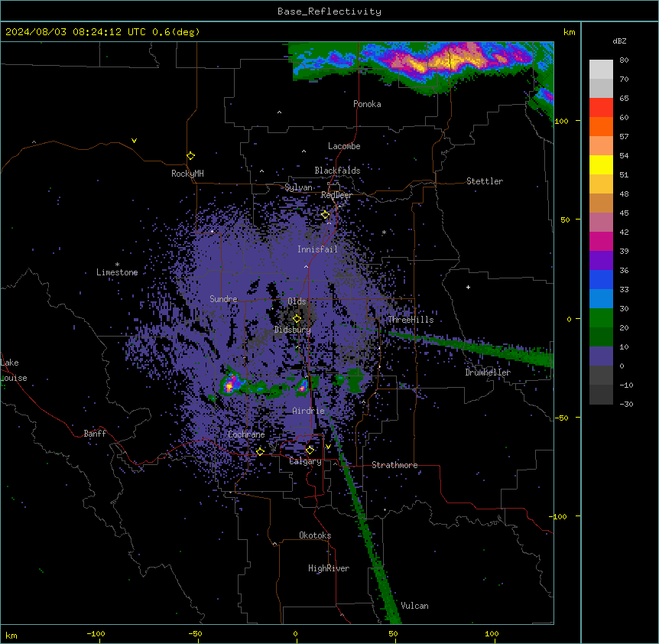Pick the darkest gray legend swatch above -30
This screenshot has height=644, width=659.
[x=601, y=395]
